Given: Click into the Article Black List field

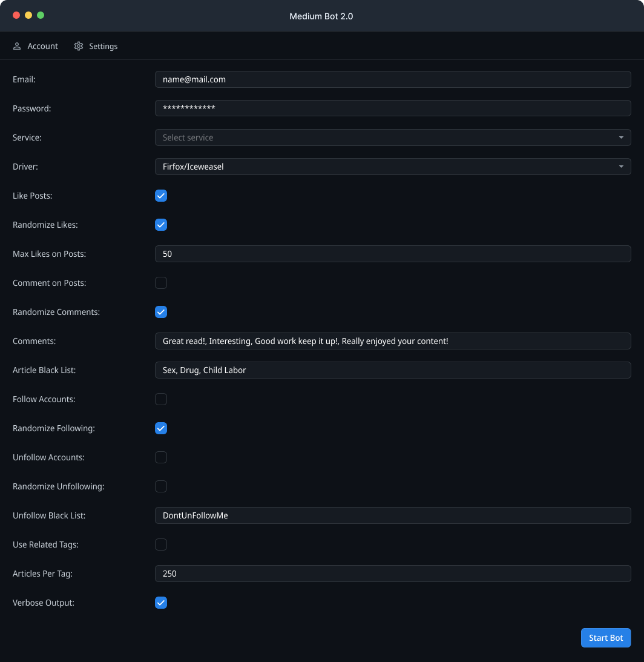Looking at the screenshot, I should (393, 370).
